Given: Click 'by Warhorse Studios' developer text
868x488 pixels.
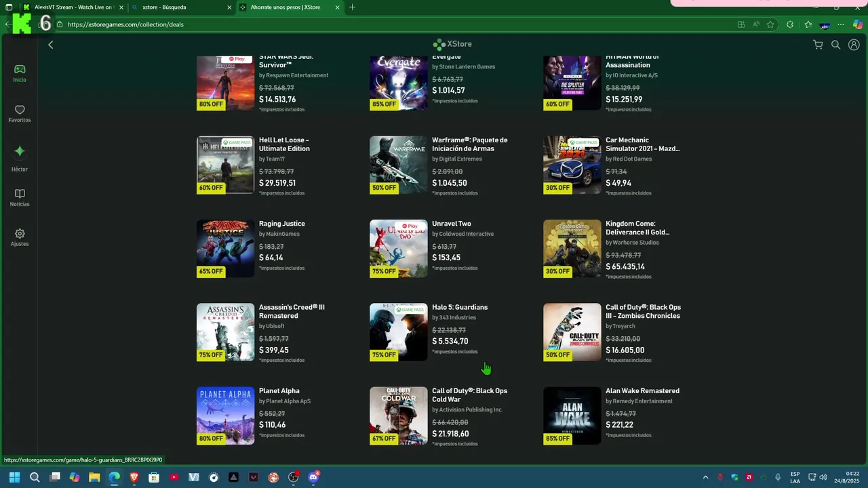Looking at the screenshot, I should (633, 243).
